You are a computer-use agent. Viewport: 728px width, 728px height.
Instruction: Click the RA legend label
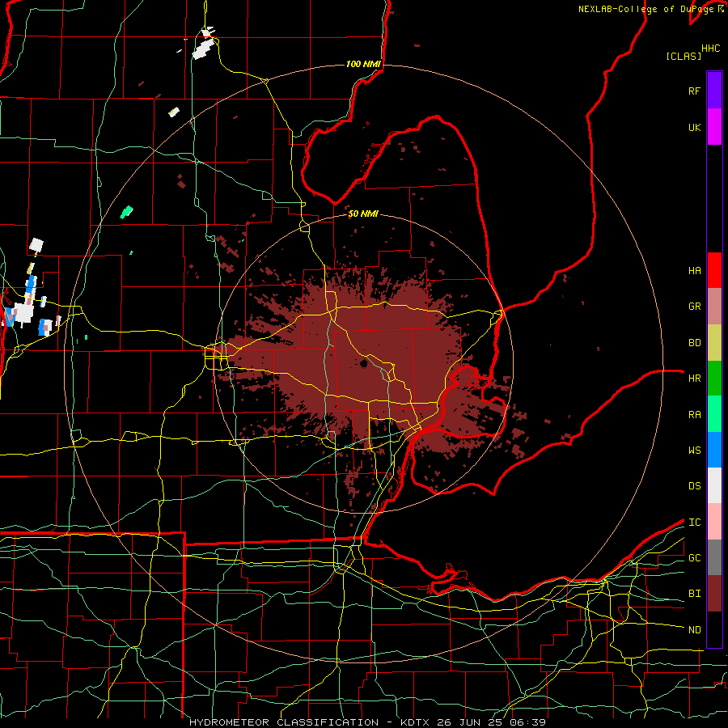(x=694, y=414)
